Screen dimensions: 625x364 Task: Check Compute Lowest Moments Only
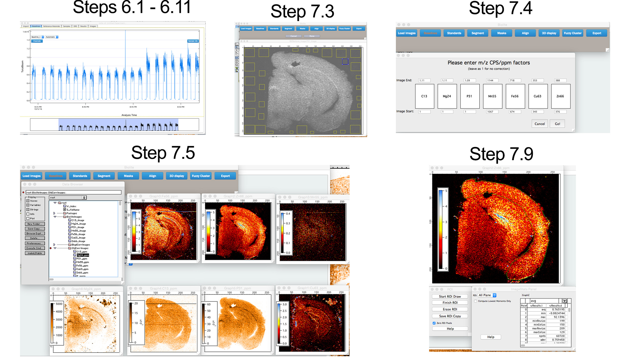(475, 301)
